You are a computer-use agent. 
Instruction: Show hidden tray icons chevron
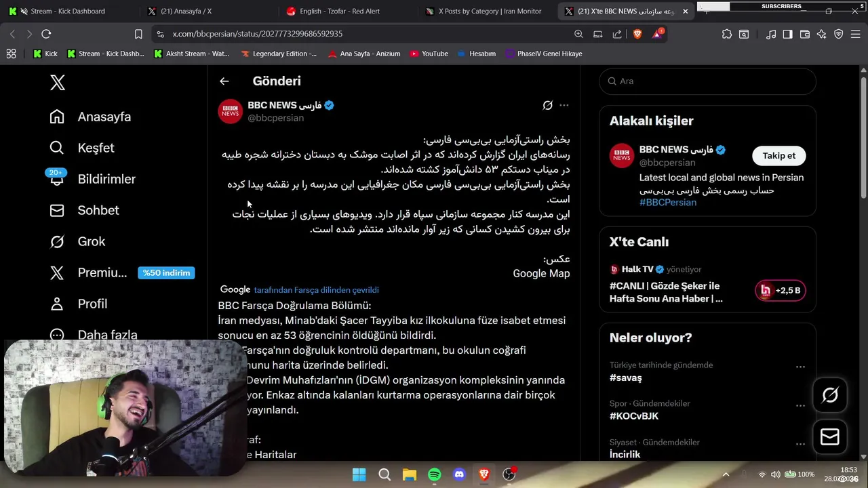coord(726,474)
